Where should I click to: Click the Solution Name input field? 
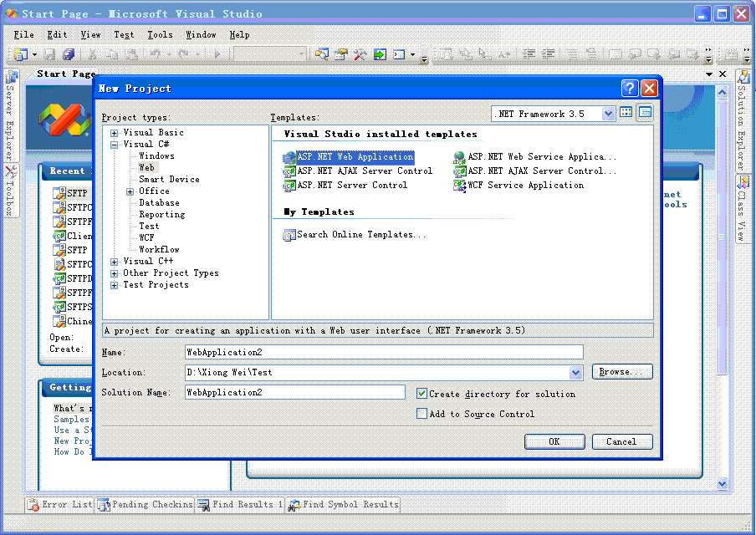click(x=295, y=392)
